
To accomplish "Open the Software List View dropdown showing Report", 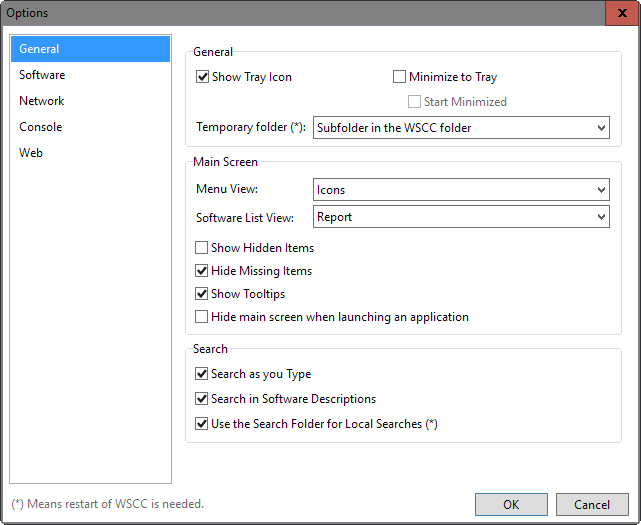I will pos(461,217).
